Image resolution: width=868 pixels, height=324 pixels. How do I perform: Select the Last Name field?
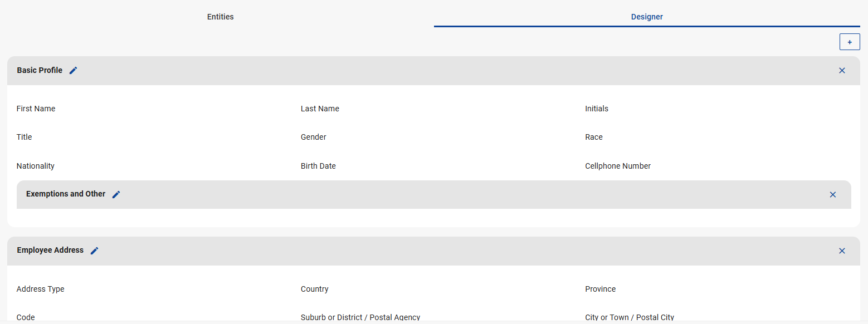320,109
